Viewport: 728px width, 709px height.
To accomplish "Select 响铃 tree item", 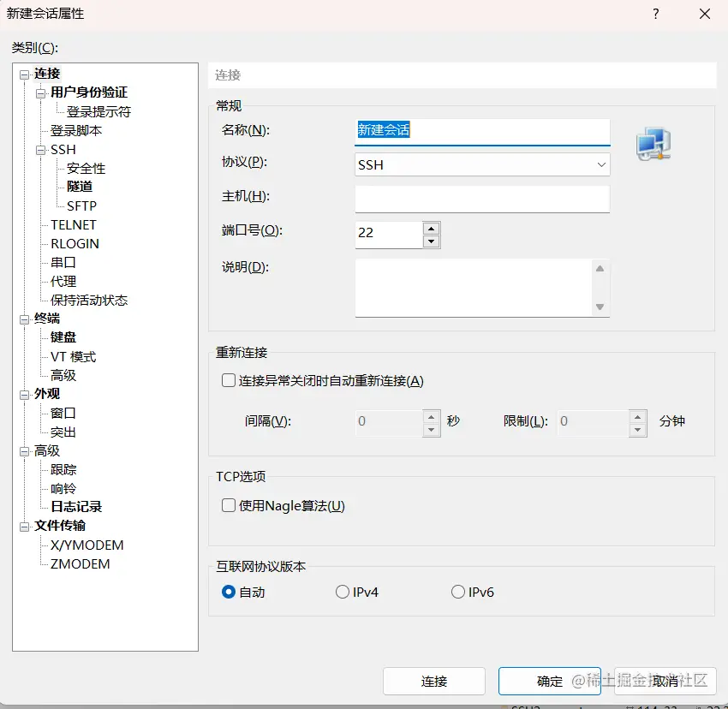I will click(63, 489).
